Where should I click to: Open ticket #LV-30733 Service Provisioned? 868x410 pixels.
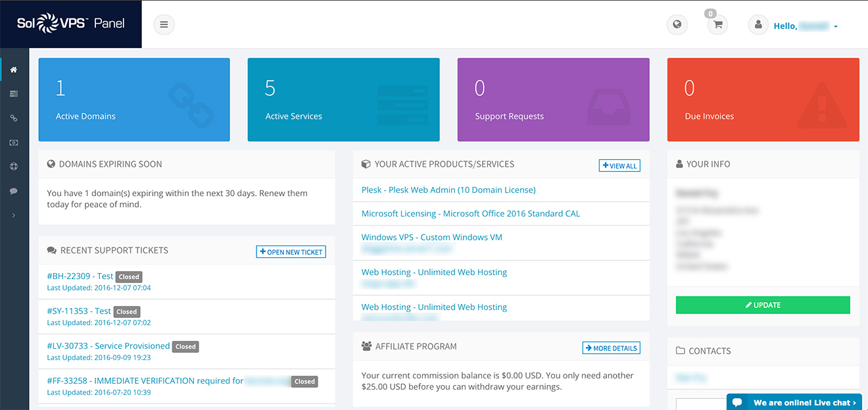pyautogui.click(x=108, y=346)
